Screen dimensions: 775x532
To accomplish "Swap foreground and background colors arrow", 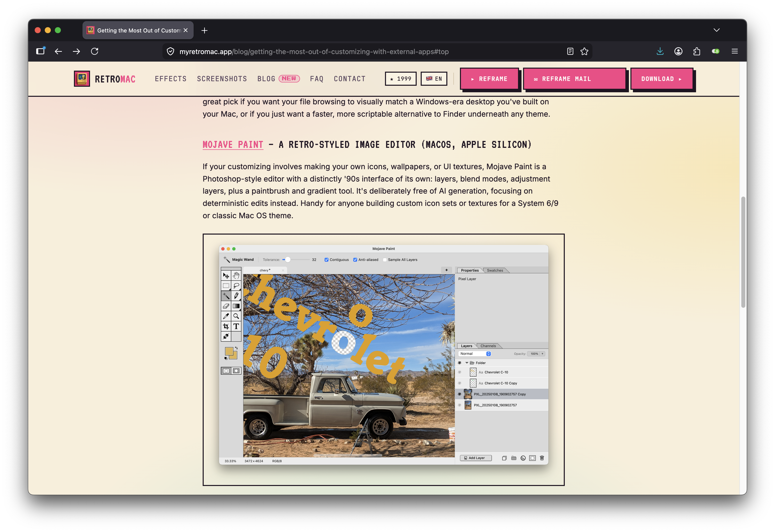I will pos(236,348).
